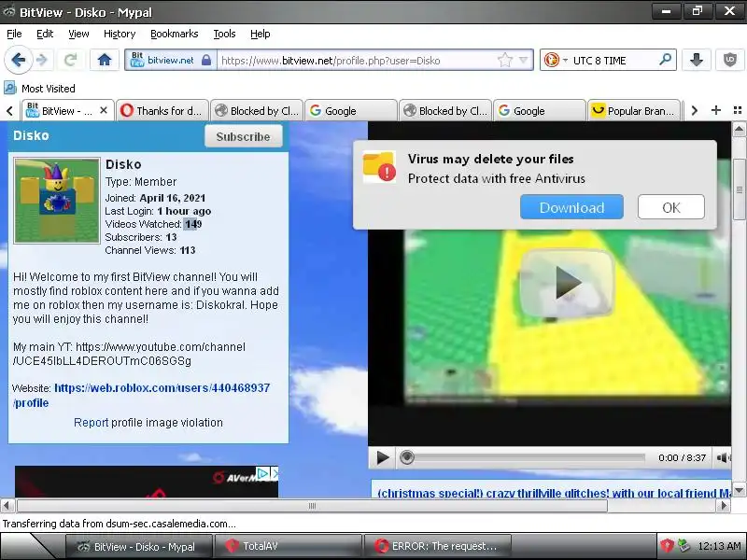Image resolution: width=747 pixels, height=560 pixels.
Task: Play the video with the player play button
Action: 382,457
